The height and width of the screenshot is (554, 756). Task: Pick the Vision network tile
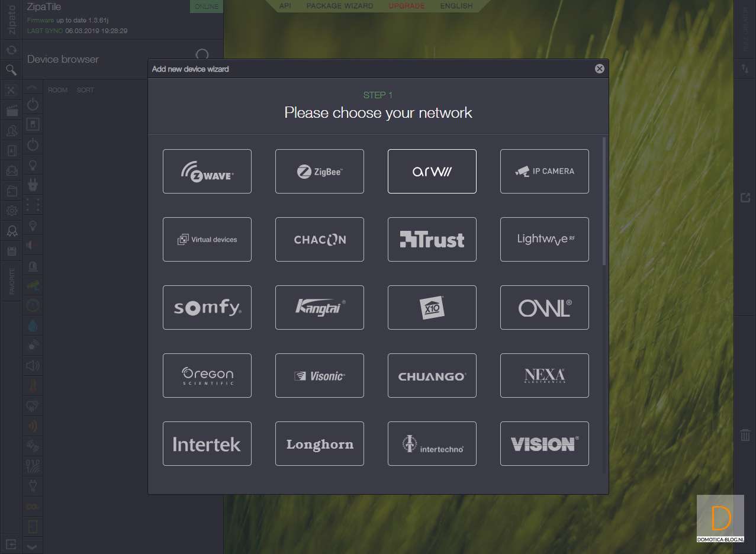coord(545,443)
